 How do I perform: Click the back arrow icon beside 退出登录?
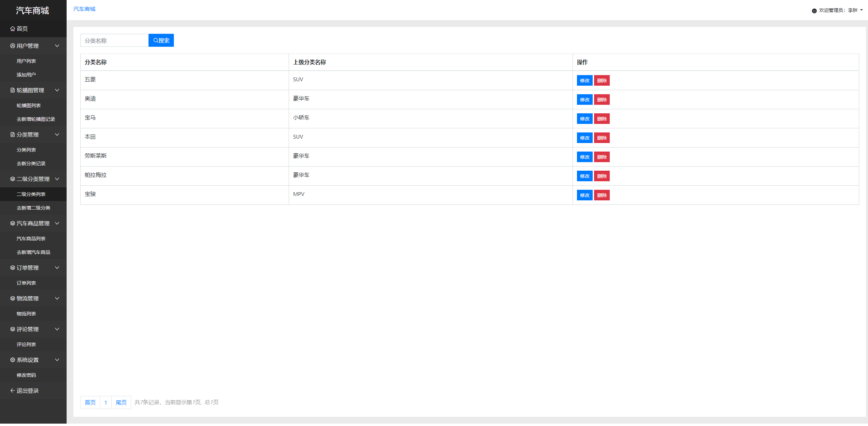pos(13,390)
